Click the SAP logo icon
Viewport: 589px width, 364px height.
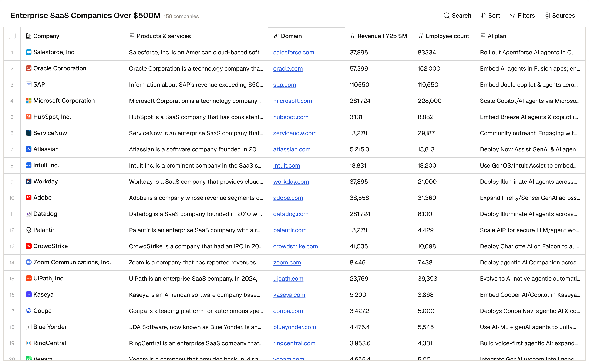click(x=29, y=84)
